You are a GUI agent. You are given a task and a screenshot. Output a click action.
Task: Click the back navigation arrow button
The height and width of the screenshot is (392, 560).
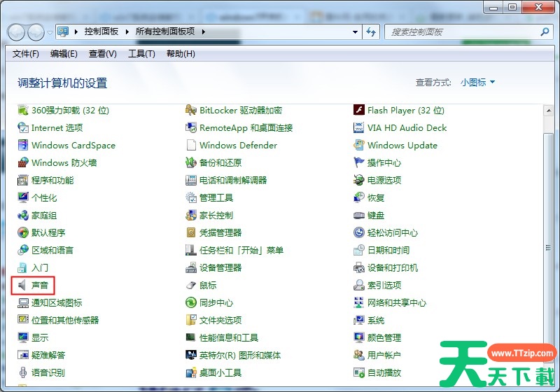click(x=16, y=31)
